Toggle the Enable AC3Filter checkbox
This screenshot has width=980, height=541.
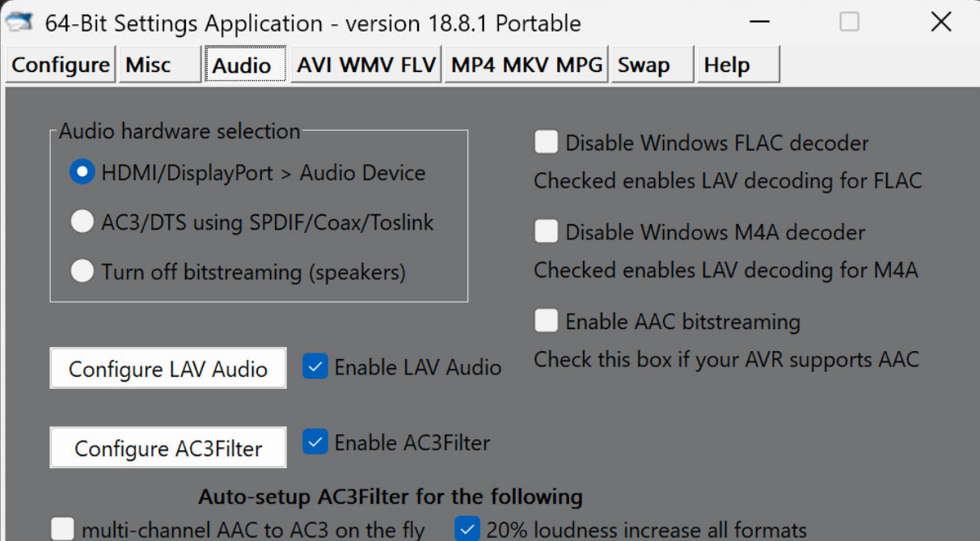[x=315, y=442]
